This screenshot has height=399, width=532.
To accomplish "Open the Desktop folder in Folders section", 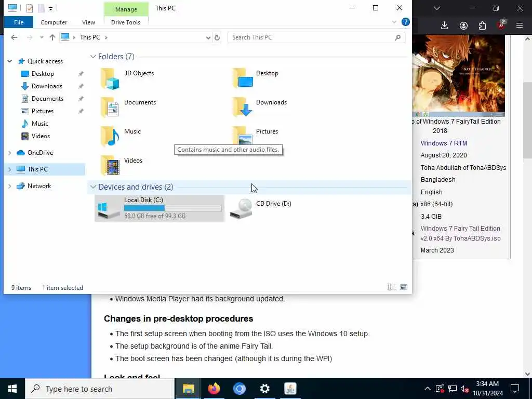I will (x=256, y=78).
